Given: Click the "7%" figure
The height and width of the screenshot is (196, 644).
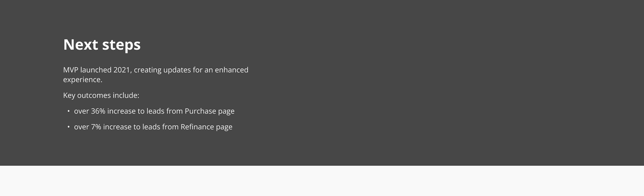Looking at the screenshot, I should [x=96, y=127].
